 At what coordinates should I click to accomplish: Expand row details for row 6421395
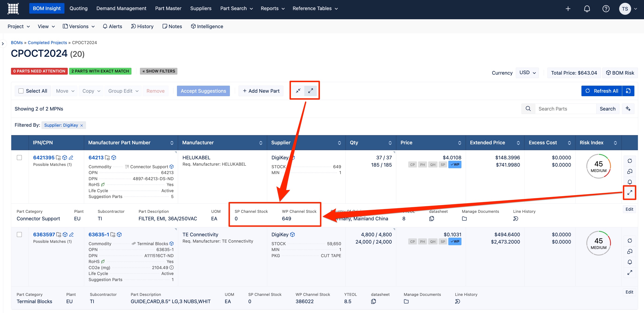(x=629, y=192)
